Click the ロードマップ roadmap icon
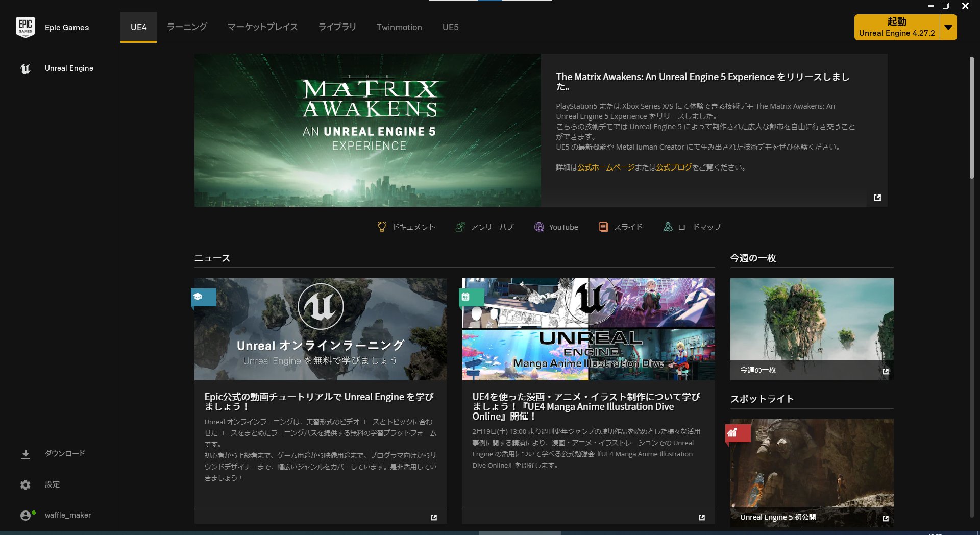The width and height of the screenshot is (980, 535). [x=668, y=227]
